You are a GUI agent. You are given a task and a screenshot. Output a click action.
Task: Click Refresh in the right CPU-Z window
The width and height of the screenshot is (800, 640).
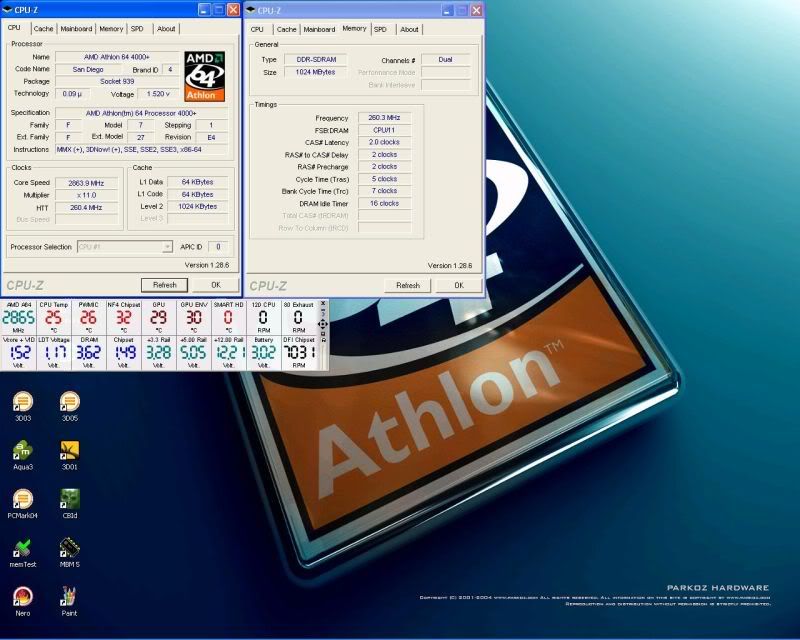408,285
